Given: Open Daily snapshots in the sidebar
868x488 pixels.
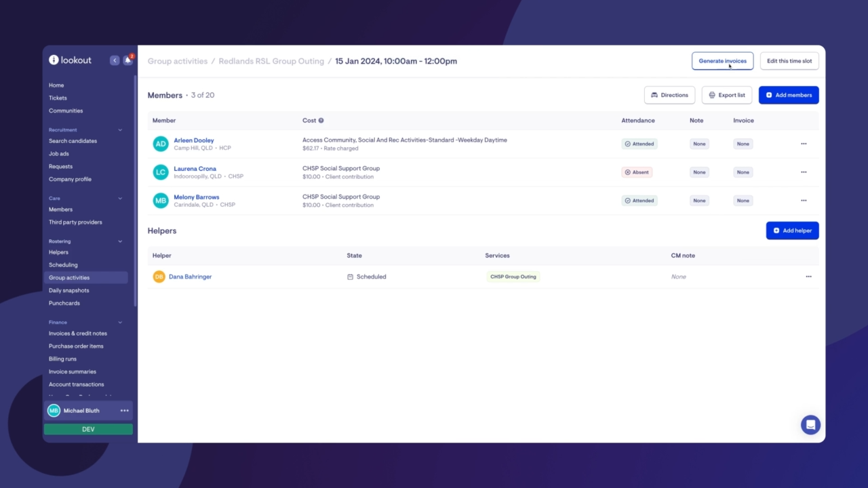Looking at the screenshot, I should click(68, 291).
